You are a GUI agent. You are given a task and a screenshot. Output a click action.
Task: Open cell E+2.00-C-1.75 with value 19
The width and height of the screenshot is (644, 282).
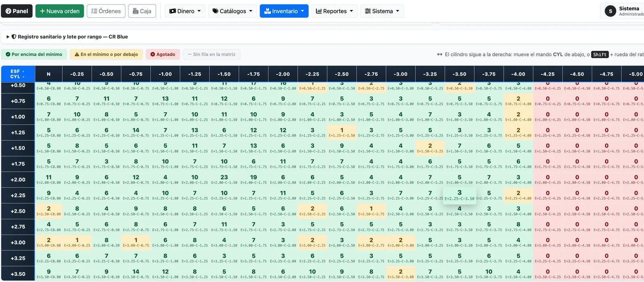coord(254,179)
